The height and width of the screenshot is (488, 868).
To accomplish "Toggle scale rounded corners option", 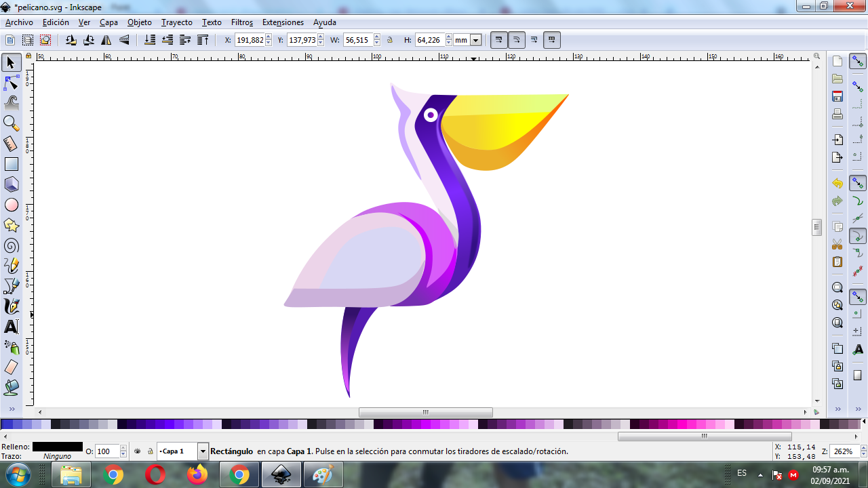I will click(x=517, y=40).
